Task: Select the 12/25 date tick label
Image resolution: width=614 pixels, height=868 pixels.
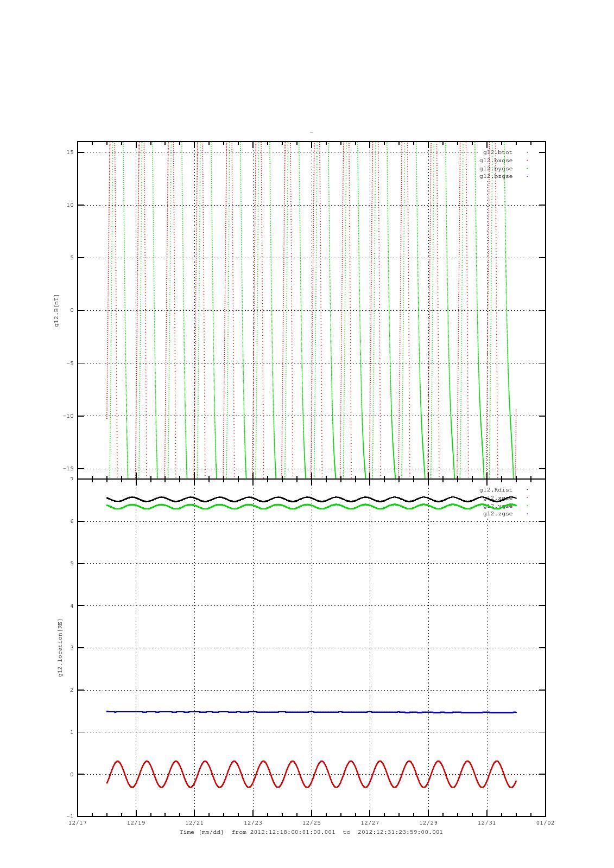Action: [x=312, y=823]
